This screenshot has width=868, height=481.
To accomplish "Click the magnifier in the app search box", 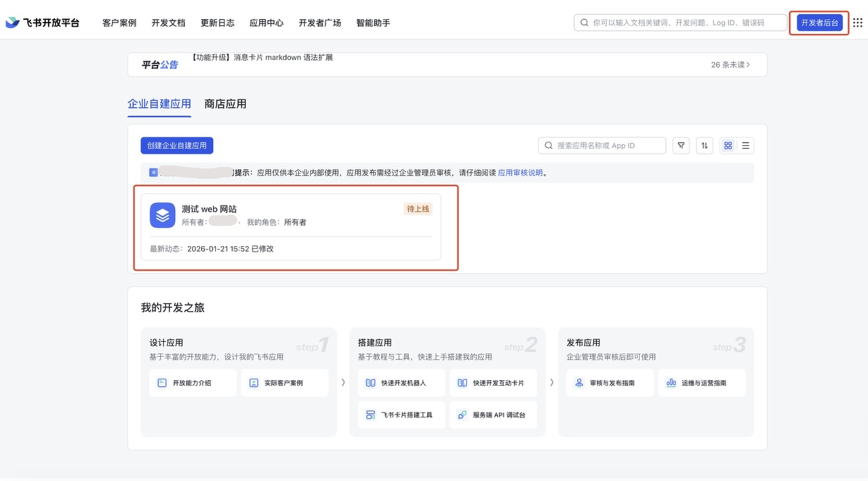I will (549, 146).
